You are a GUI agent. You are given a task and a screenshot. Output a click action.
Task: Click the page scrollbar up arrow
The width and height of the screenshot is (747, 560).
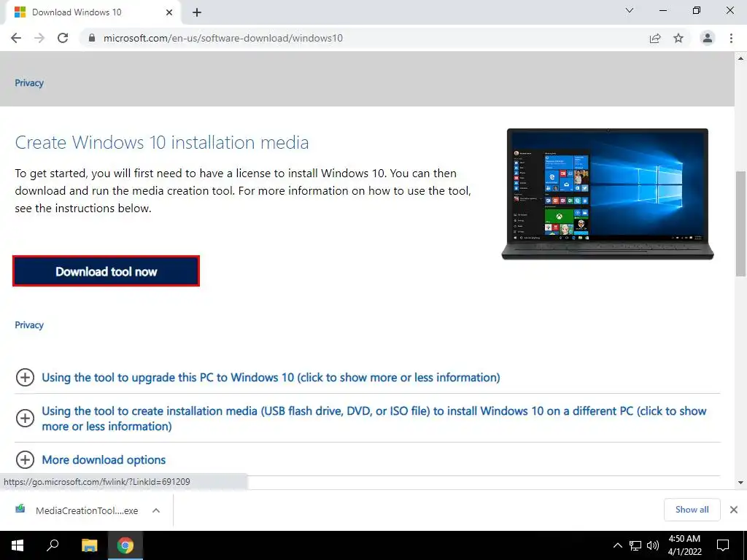[741, 58]
